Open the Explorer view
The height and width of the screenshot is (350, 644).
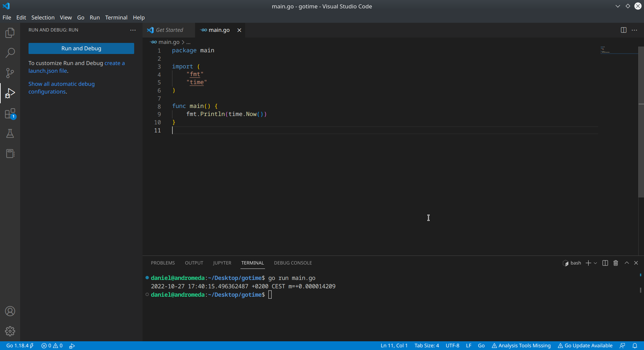(10, 33)
